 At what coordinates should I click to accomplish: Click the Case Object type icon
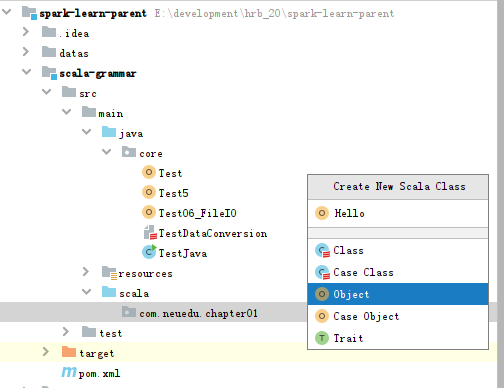click(322, 316)
